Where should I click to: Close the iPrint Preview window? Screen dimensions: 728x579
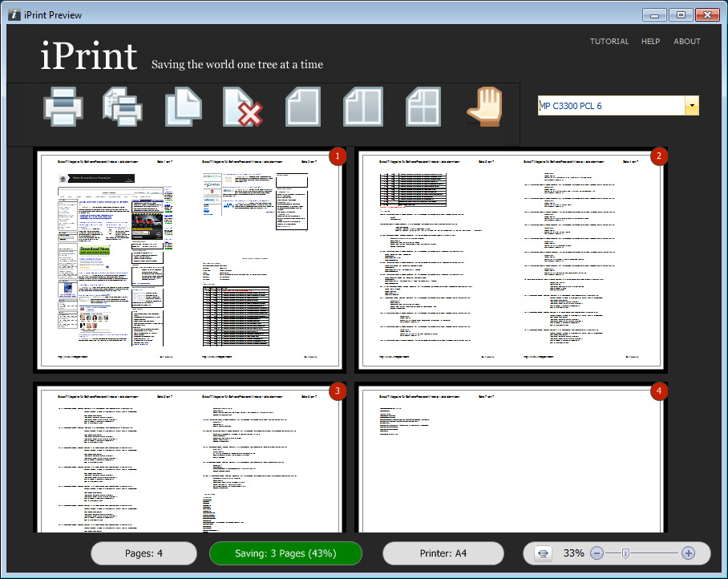tap(708, 15)
